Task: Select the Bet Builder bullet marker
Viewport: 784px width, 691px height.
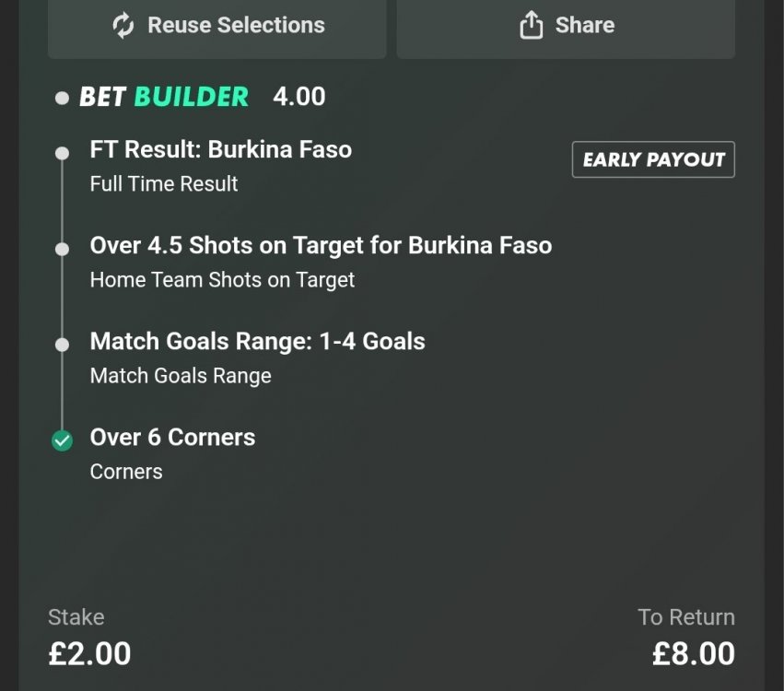Action: click(x=62, y=96)
